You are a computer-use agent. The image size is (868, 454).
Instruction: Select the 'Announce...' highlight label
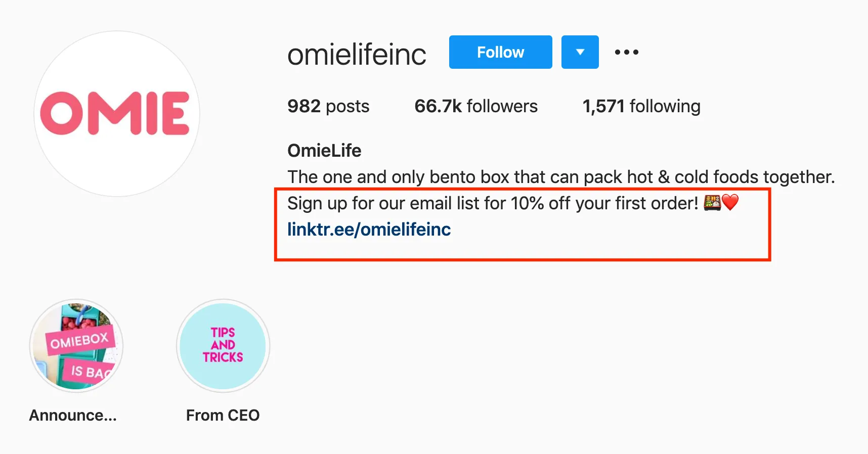pyautogui.click(x=73, y=415)
